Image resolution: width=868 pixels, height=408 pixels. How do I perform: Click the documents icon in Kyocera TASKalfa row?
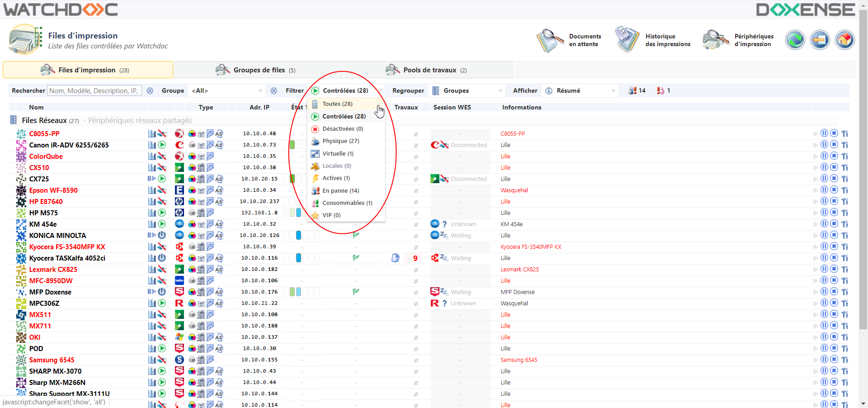[396, 258]
